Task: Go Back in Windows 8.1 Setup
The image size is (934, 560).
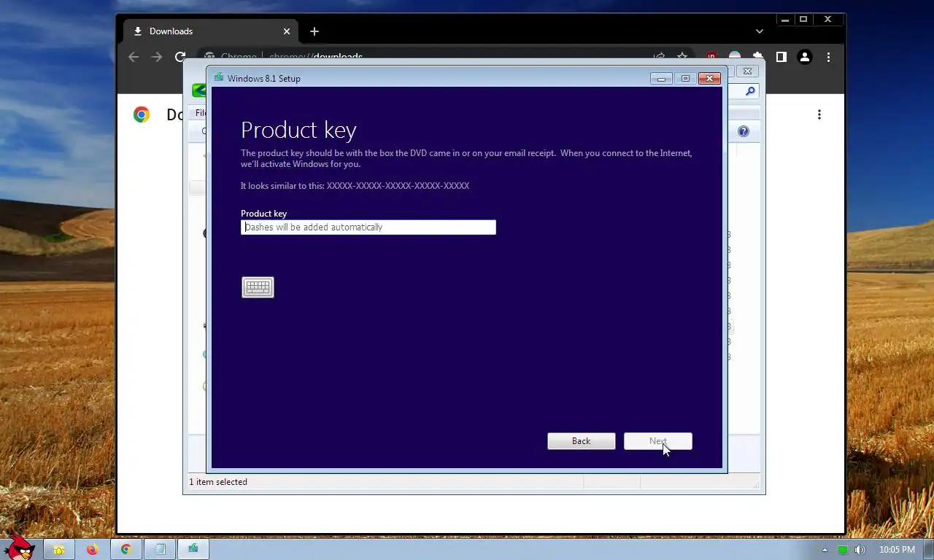Action: point(582,441)
